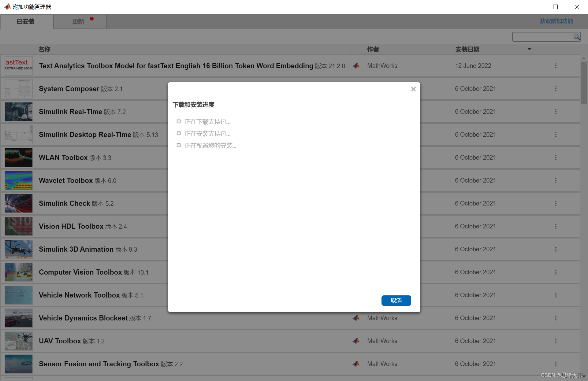Expand options for Vision HDL Toolbox

(x=556, y=226)
